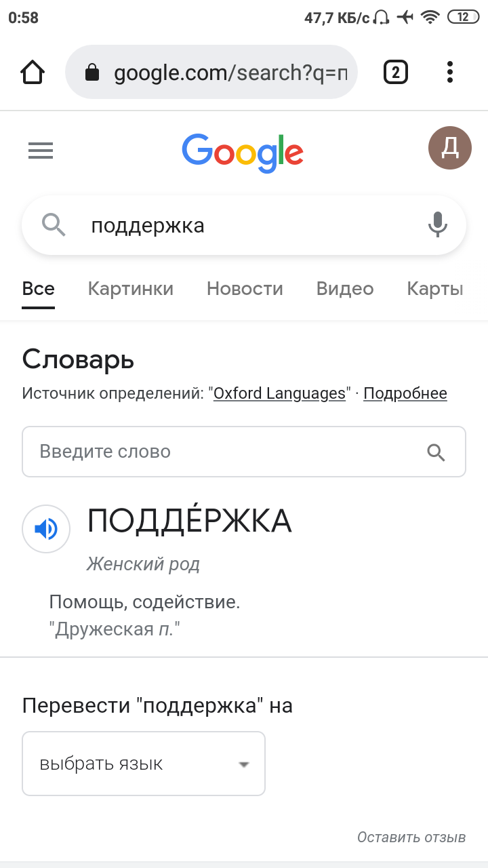Play pronunciation of ПОДДЕРЖКА
The image size is (488, 868).
pyautogui.click(x=46, y=529)
